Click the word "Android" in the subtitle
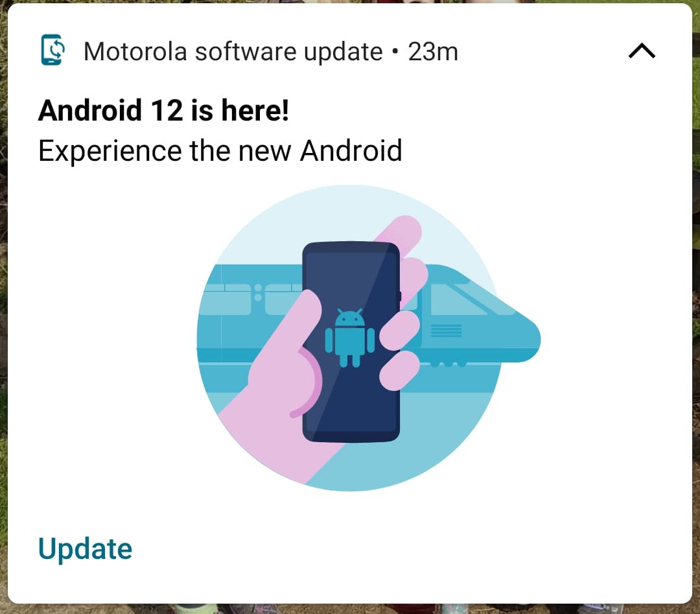 (x=351, y=150)
